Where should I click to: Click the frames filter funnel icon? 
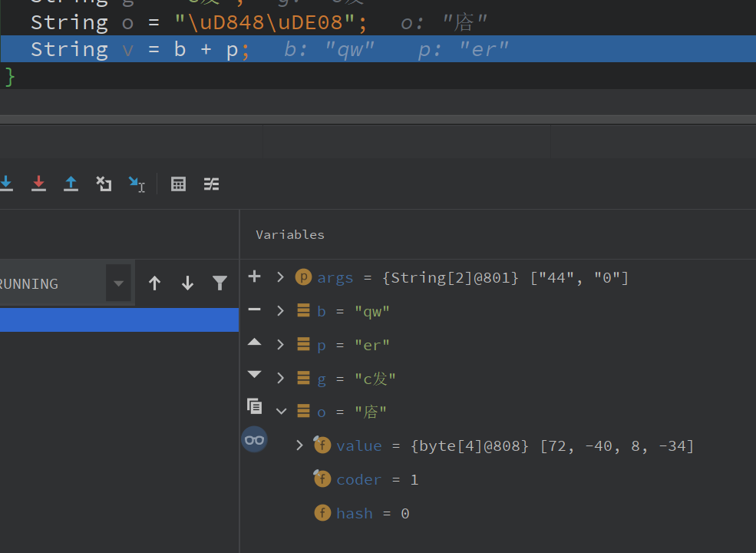point(220,283)
